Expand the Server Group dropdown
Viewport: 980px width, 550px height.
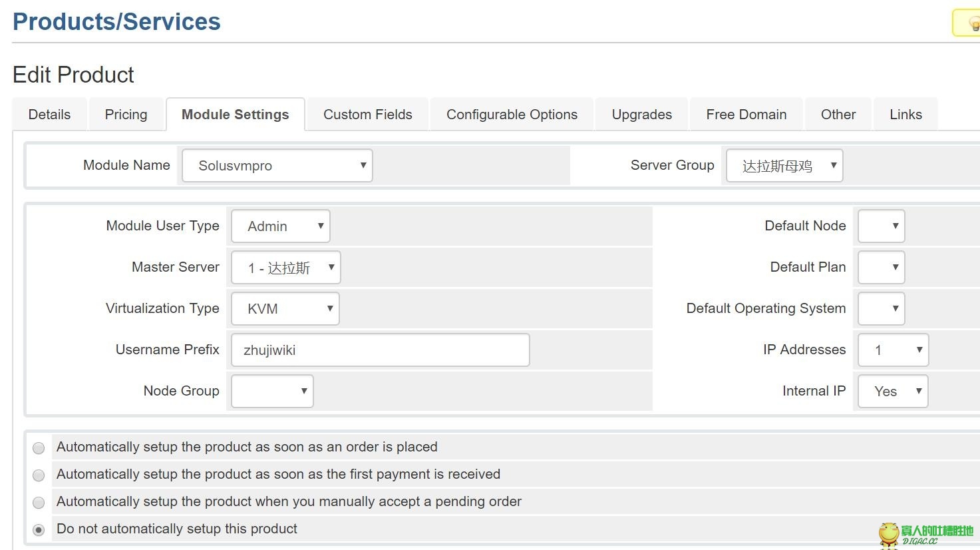tap(784, 166)
